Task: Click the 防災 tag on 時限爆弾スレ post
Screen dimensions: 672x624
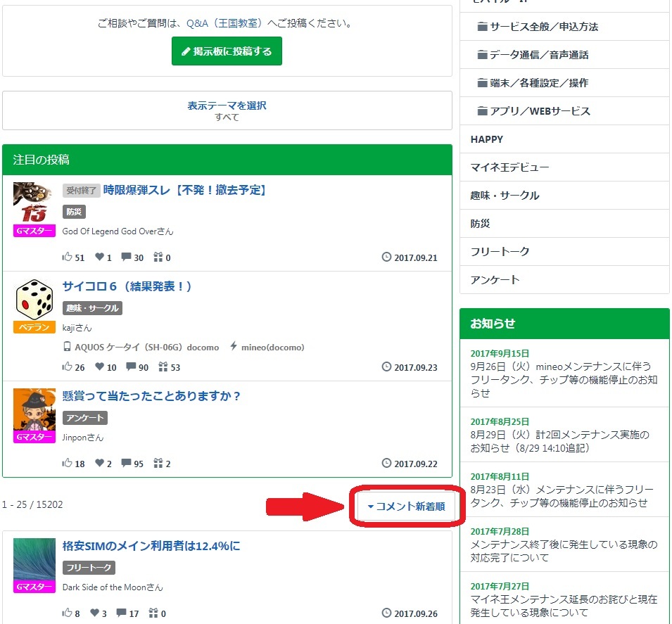Action: (74, 212)
